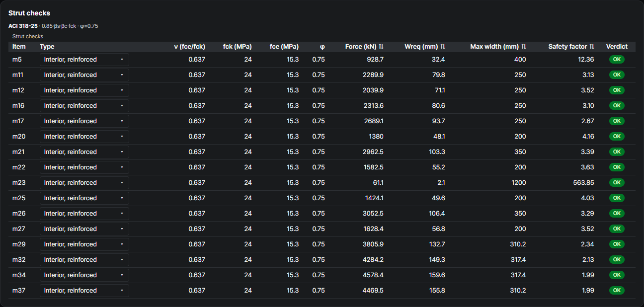Open Type dropdown for strut m16

pyautogui.click(x=84, y=106)
